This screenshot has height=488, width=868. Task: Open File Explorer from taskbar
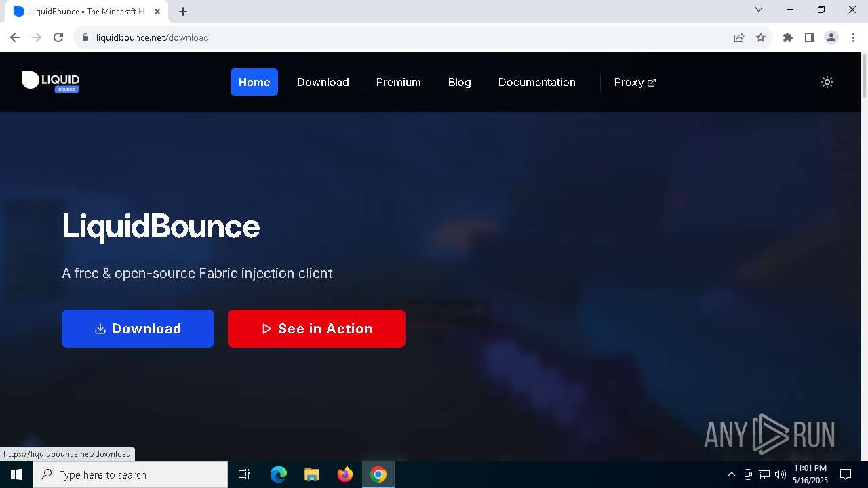point(312,474)
